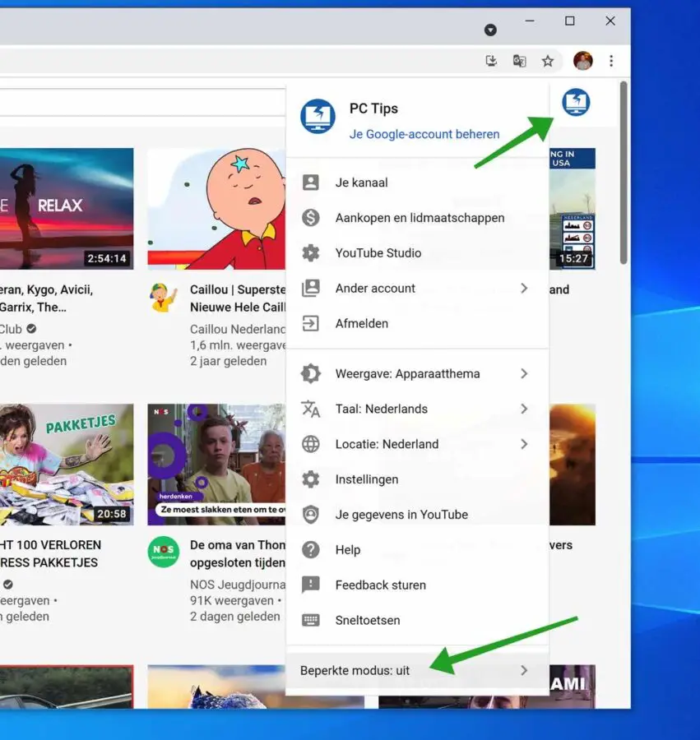Open Caillou video title link
This screenshot has height=740, width=700.
coord(238,298)
